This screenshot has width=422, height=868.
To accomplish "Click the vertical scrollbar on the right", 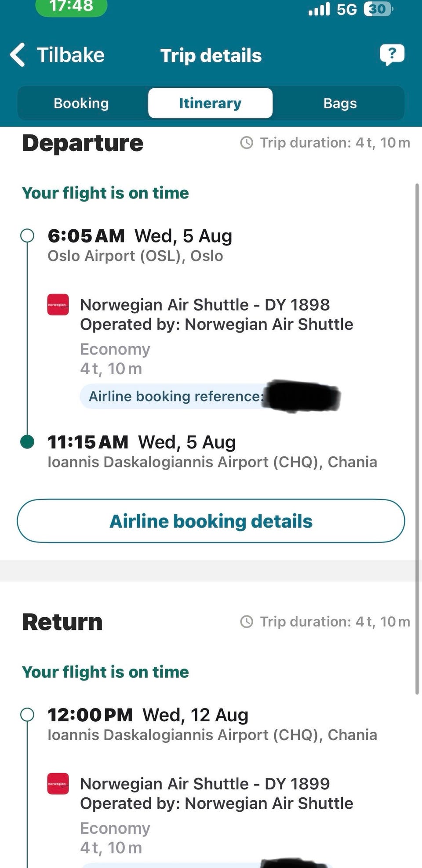I will pos(417,439).
